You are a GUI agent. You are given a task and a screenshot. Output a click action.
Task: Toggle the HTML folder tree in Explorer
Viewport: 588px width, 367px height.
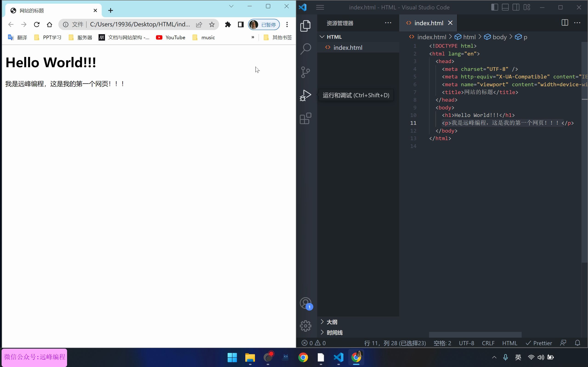[x=322, y=37]
